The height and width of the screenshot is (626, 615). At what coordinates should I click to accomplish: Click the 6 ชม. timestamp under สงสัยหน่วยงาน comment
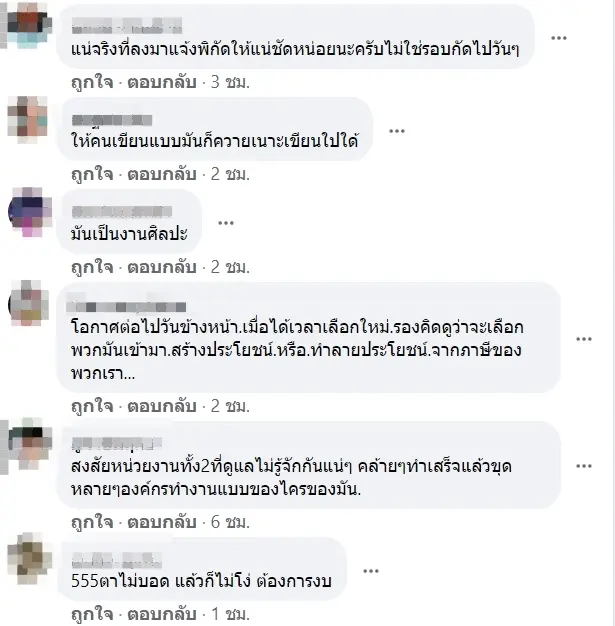pos(230,522)
